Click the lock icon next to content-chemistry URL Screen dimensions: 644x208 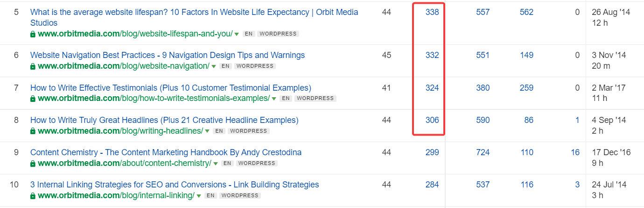(33, 163)
